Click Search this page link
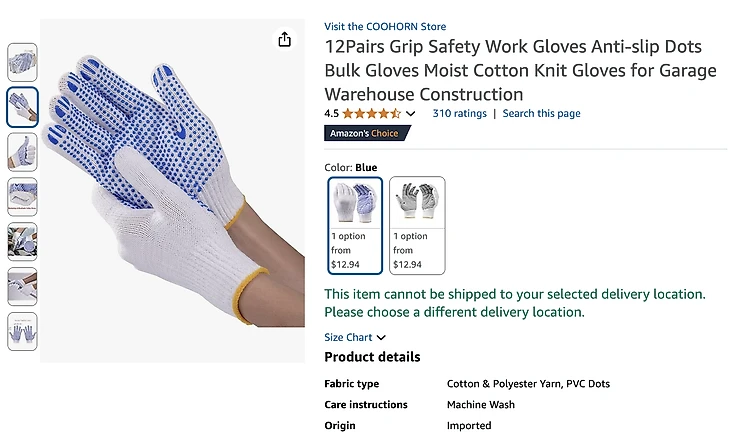 pyautogui.click(x=541, y=114)
